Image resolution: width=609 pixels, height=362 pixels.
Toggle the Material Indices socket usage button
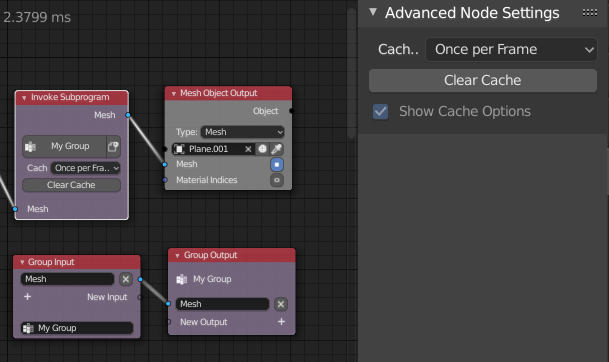click(x=277, y=180)
